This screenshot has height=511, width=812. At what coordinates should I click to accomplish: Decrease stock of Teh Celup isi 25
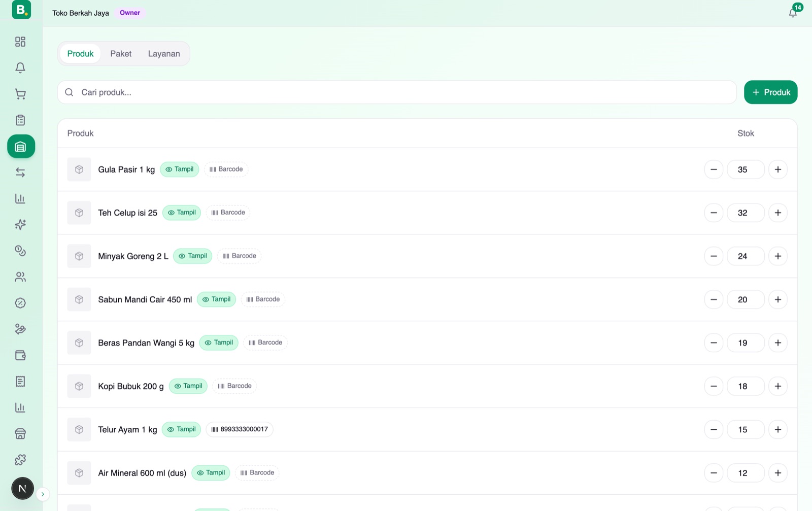(714, 213)
